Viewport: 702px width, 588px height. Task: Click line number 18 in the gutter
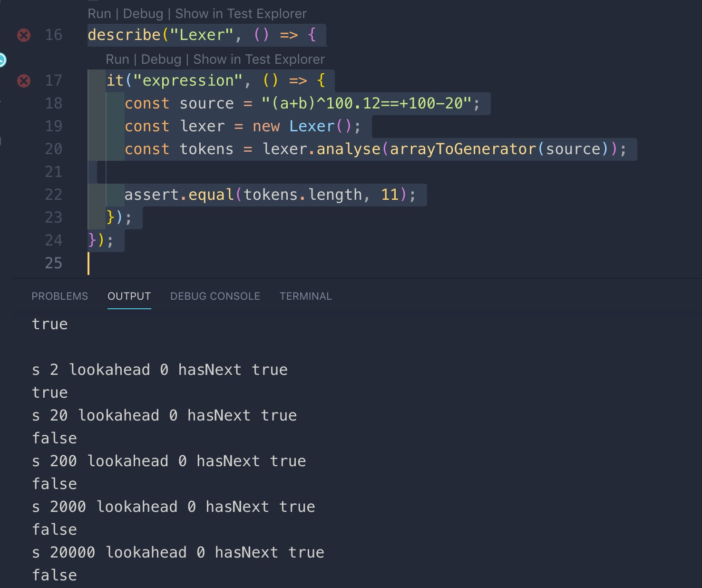(x=54, y=104)
